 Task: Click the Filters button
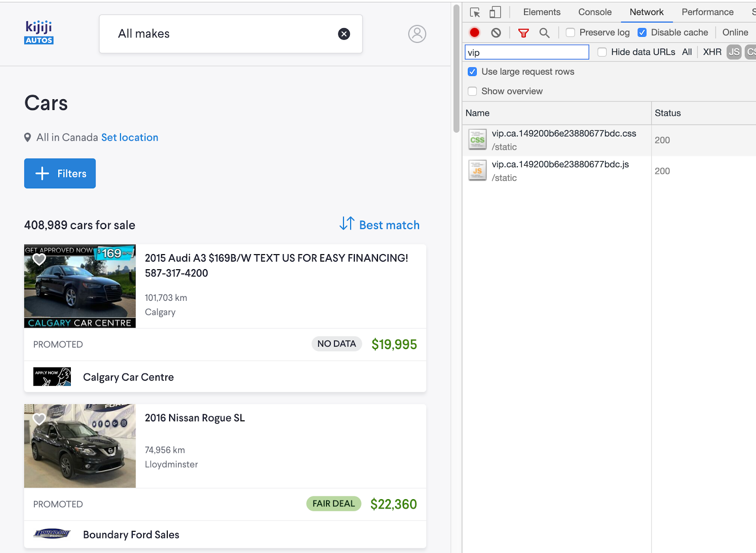[x=60, y=173]
